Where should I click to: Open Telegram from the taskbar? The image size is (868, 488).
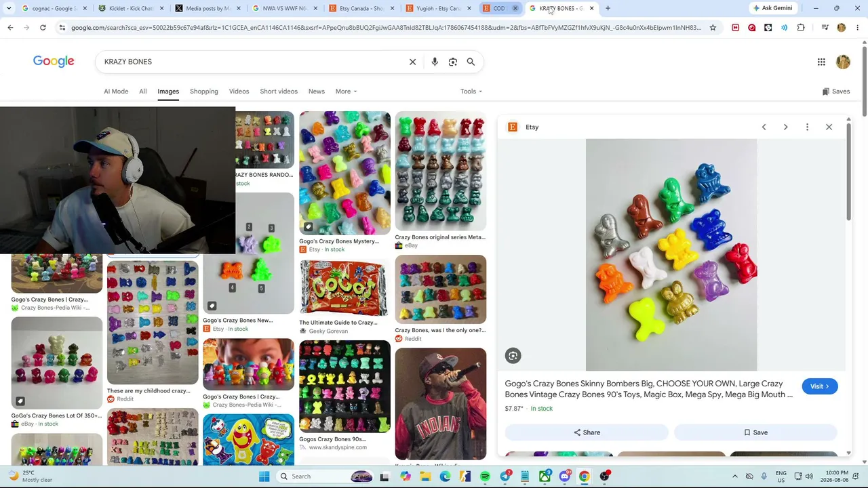point(505,476)
